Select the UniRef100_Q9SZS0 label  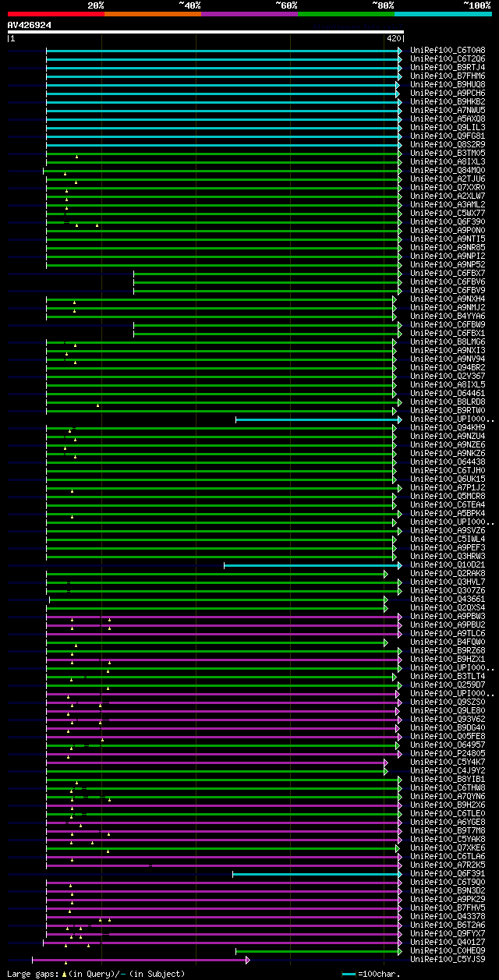click(x=448, y=702)
